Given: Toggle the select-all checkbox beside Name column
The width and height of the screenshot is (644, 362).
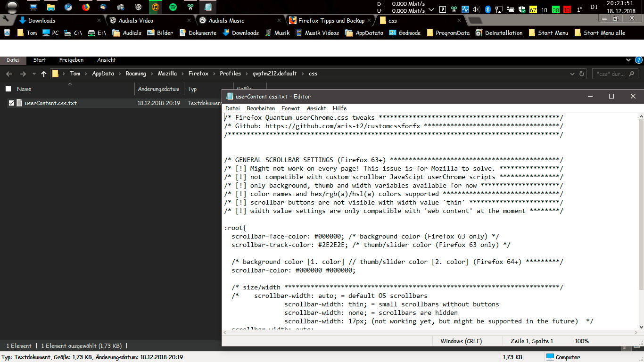Looking at the screenshot, I should point(8,89).
